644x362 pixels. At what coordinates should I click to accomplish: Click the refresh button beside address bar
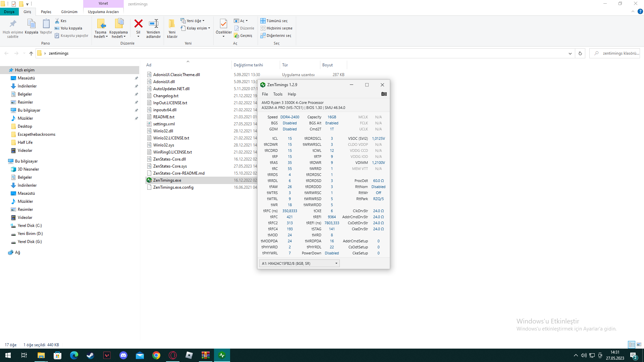tap(580, 53)
